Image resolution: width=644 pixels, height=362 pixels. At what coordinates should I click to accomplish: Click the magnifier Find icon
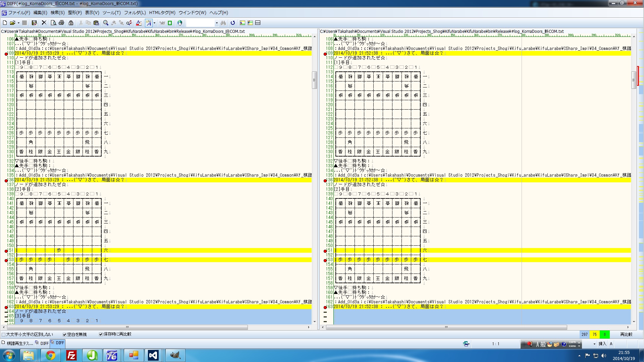106,23
